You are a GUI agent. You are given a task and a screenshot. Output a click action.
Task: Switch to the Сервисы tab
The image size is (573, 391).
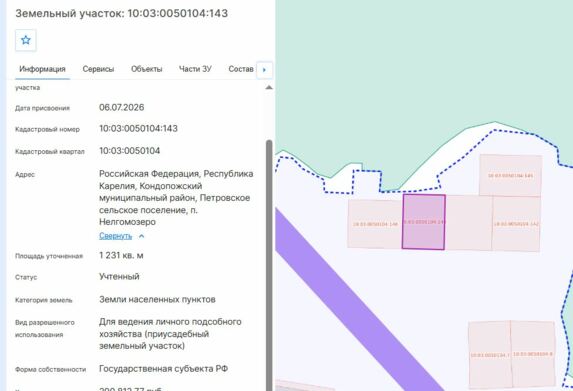click(x=98, y=69)
